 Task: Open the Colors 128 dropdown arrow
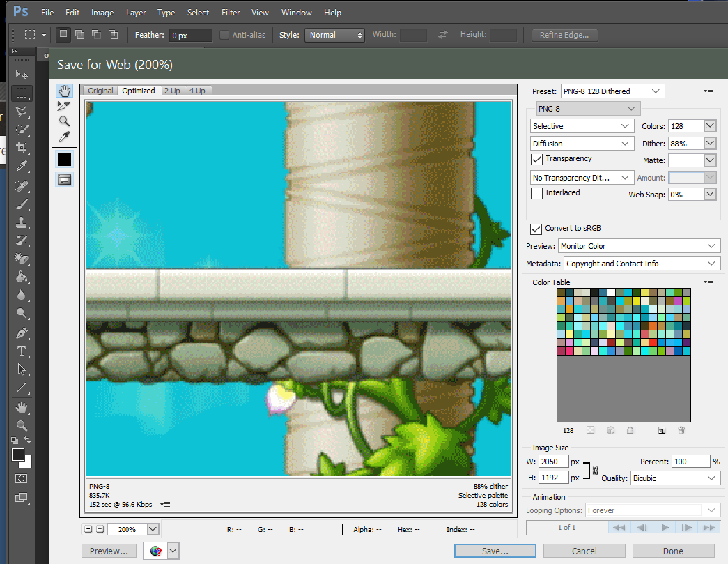pyautogui.click(x=710, y=126)
